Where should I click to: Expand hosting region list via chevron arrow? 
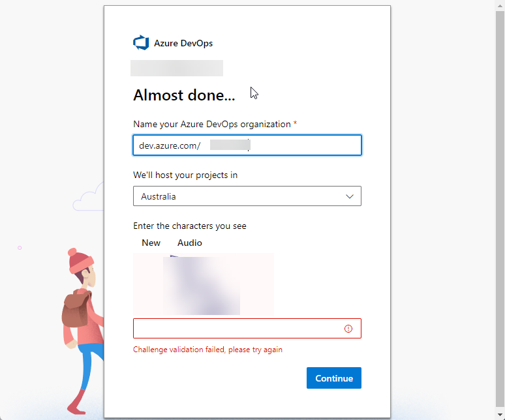[x=350, y=196]
